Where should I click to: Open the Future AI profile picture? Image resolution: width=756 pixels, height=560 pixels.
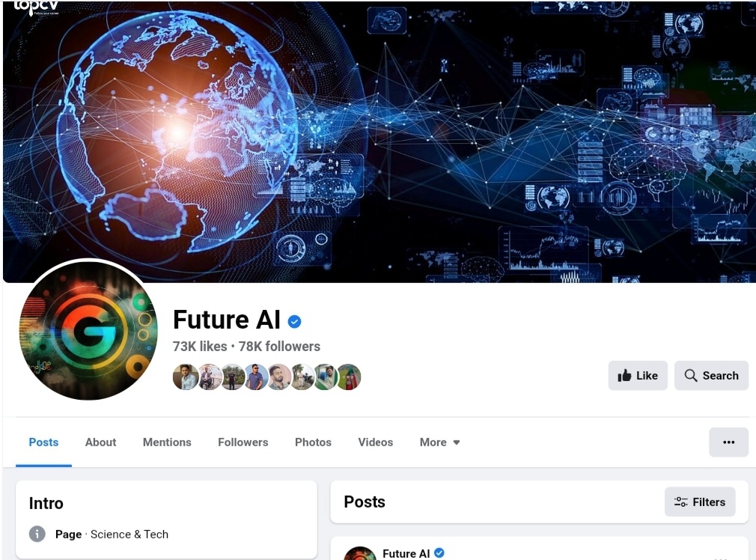[x=89, y=330]
